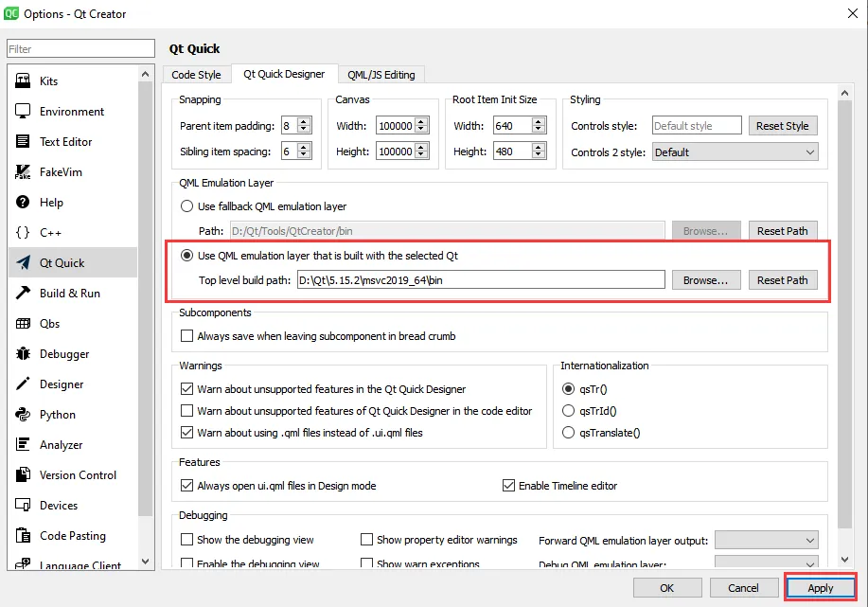Open the Help question mark icon
This screenshot has width=868, height=607.
[23, 202]
